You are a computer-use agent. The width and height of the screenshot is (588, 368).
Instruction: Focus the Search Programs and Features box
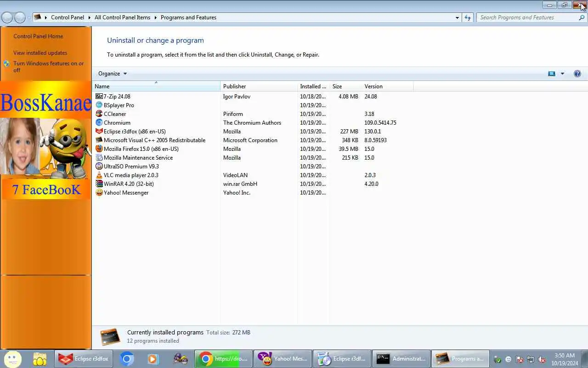(x=527, y=17)
